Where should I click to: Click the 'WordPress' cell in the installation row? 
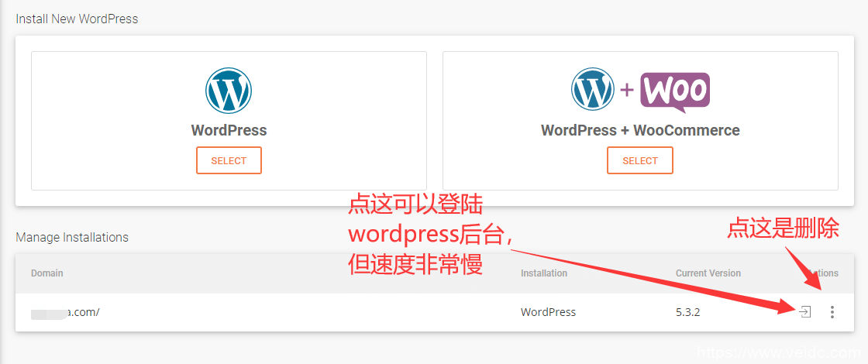click(x=548, y=312)
